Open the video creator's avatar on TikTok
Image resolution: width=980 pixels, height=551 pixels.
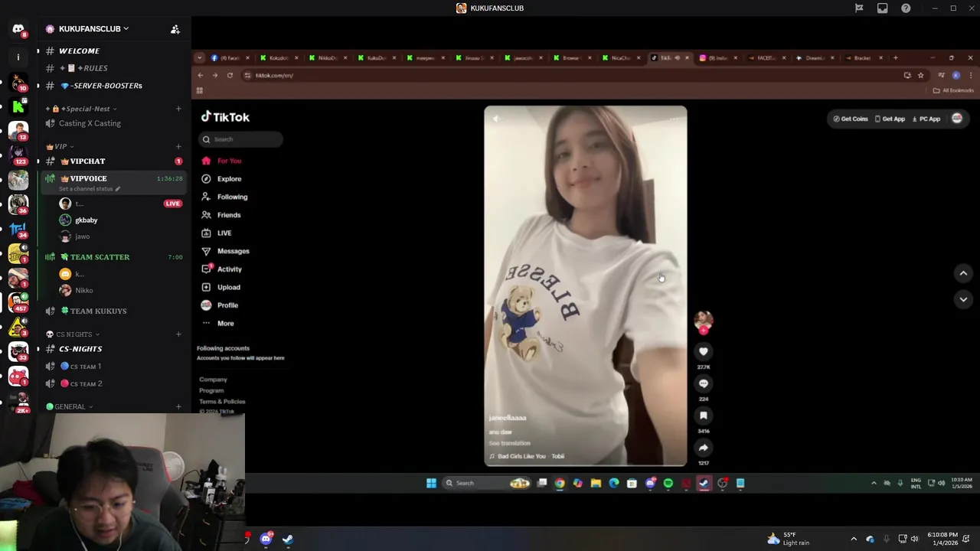[704, 321]
